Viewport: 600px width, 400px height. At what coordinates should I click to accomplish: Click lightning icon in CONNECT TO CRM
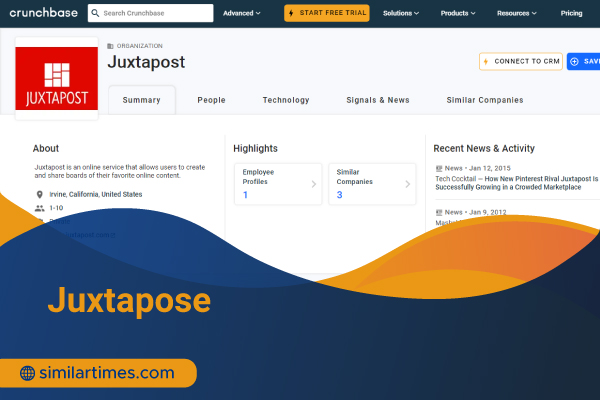486,61
